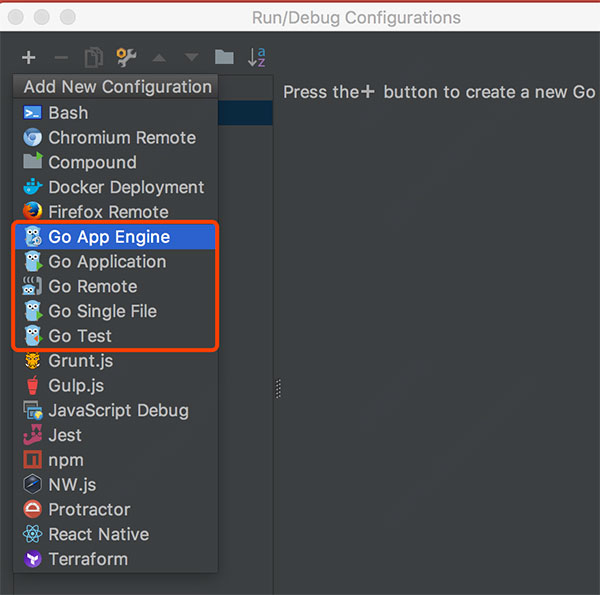Select Go Test configuration
The image size is (600, 595).
115,336
